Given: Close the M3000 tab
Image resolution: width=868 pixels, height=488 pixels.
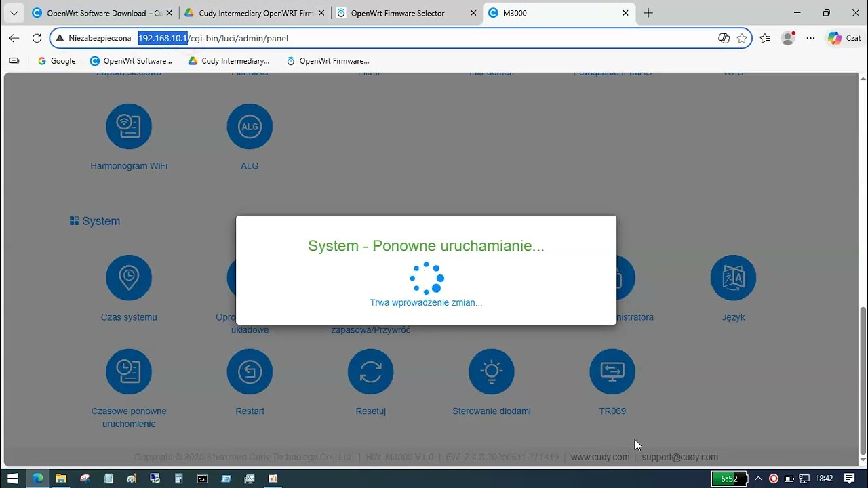Looking at the screenshot, I should (625, 13).
